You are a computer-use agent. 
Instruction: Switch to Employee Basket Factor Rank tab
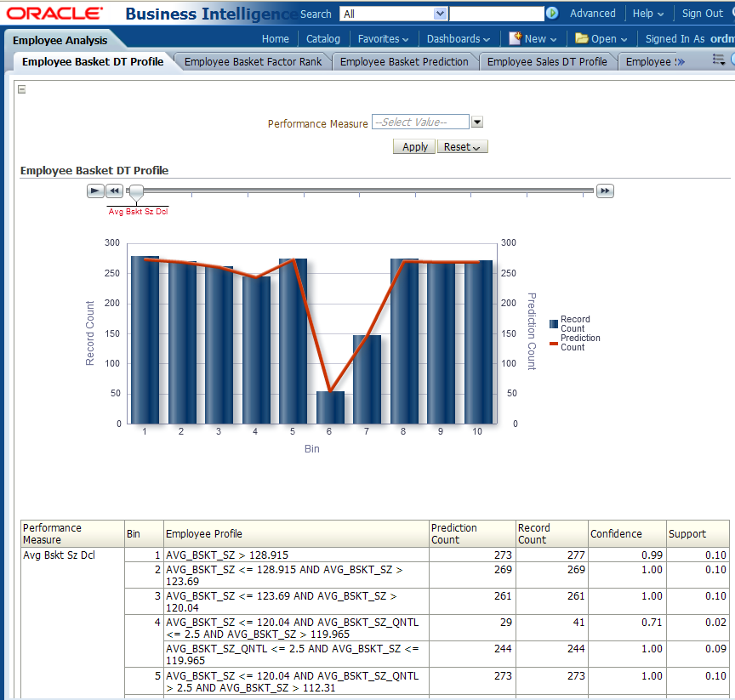253,61
